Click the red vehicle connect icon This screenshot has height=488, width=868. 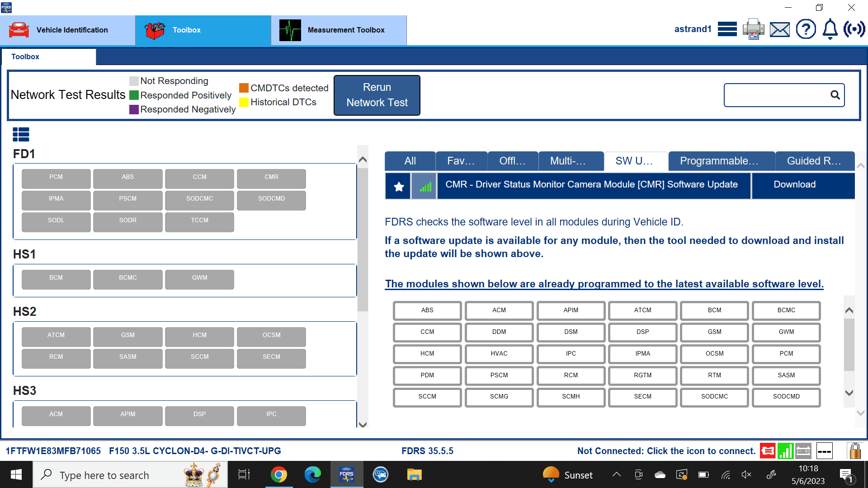pyautogui.click(x=767, y=450)
